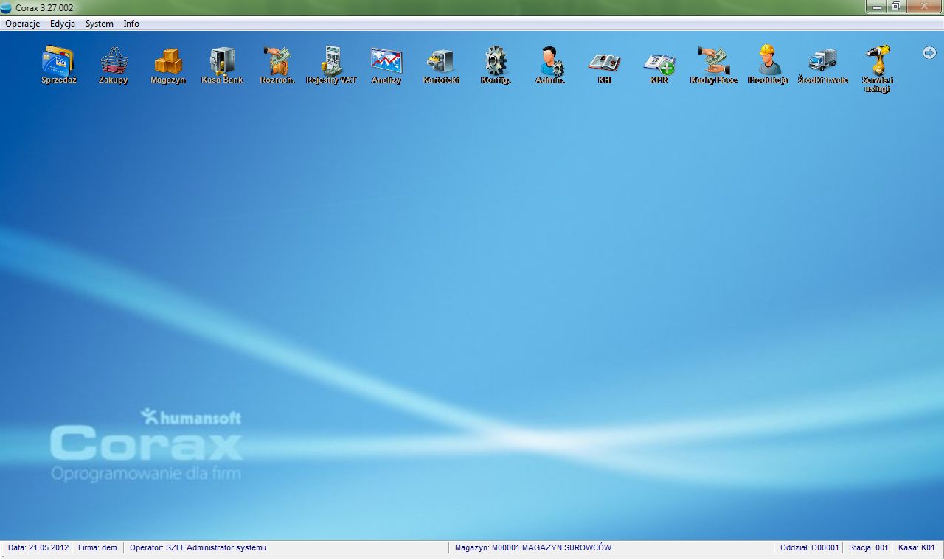
Task: Open the Info menu
Action: 131,24
